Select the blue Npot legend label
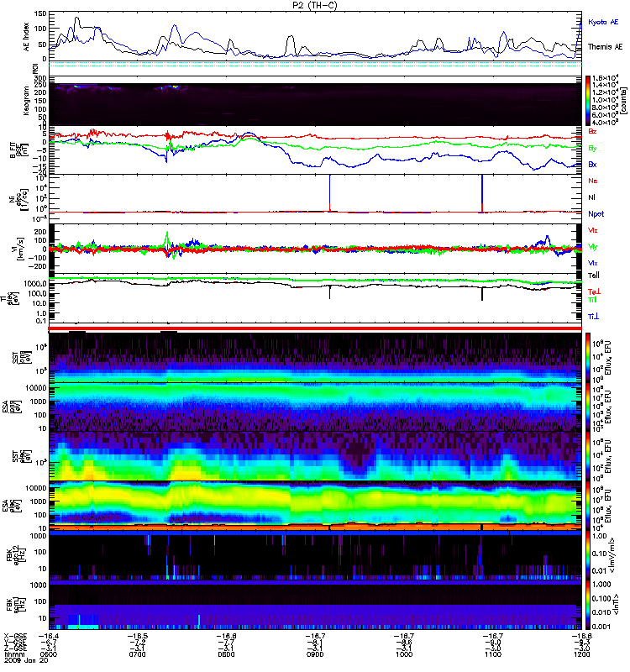This screenshot has width=630, height=672. 596,214
